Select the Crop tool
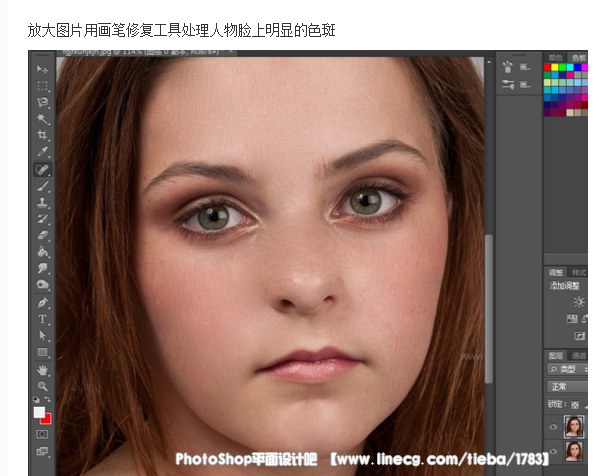Image resolution: width=599 pixels, height=476 pixels. [42, 135]
